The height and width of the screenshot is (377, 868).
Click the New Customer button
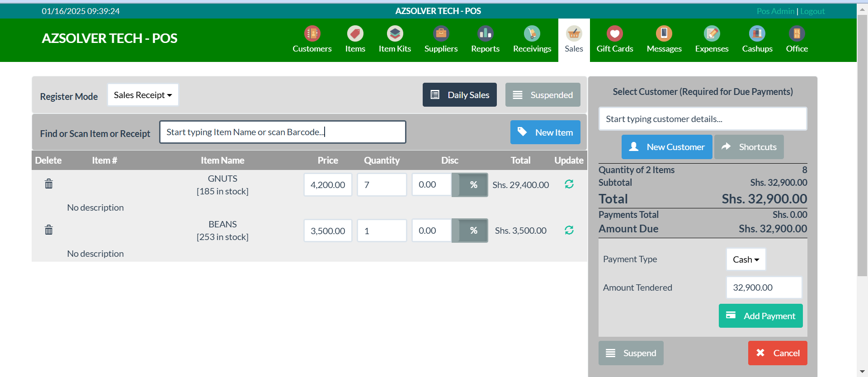pos(667,147)
